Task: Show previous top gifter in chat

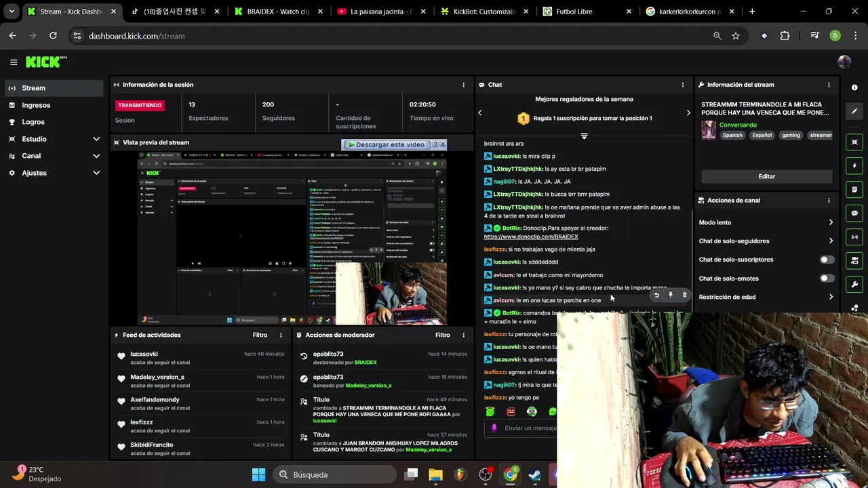Action: (x=480, y=113)
